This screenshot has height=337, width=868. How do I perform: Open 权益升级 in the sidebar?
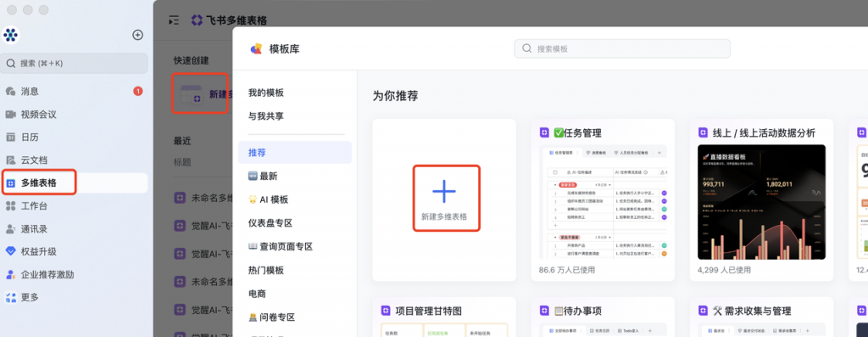click(x=75, y=251)
